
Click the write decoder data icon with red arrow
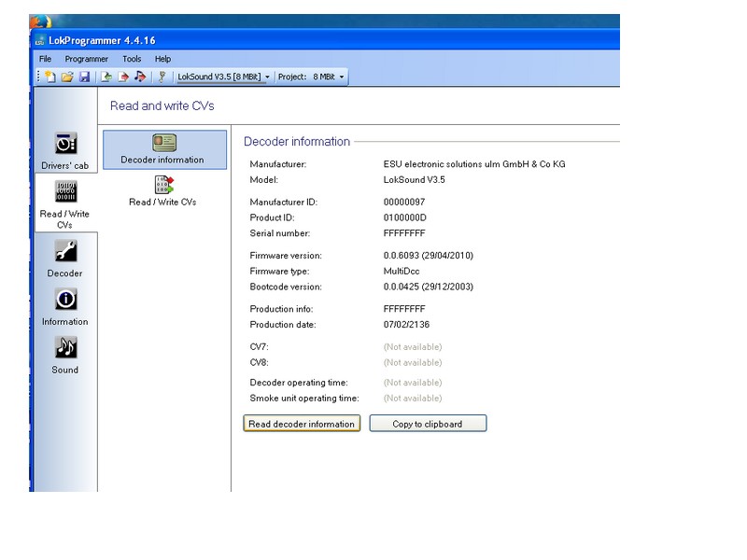123,77
